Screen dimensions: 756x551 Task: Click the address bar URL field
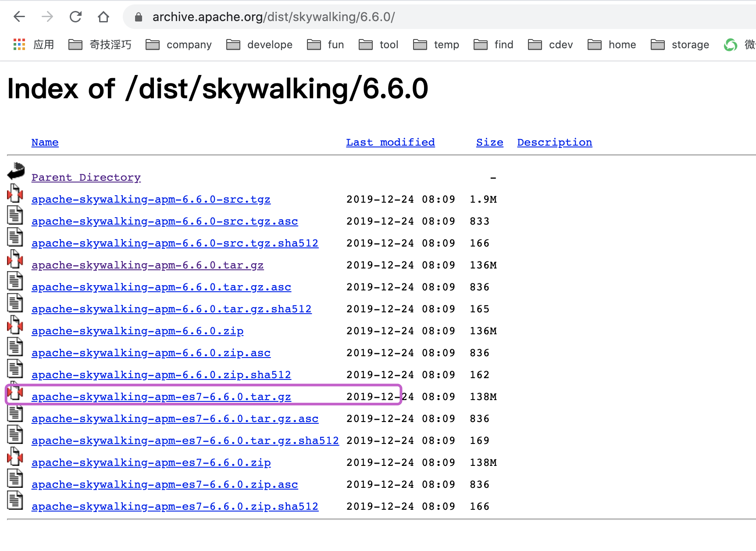274,17
